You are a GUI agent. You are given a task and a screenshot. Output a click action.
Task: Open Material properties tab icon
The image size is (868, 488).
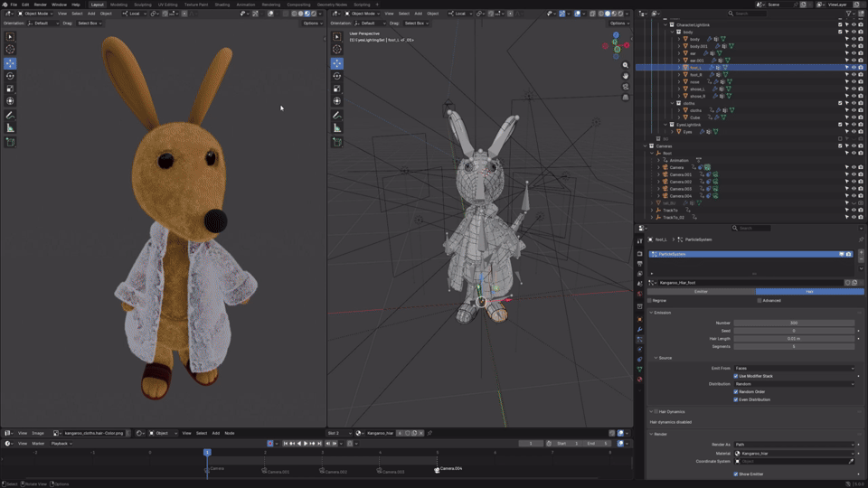coord(640,380)
